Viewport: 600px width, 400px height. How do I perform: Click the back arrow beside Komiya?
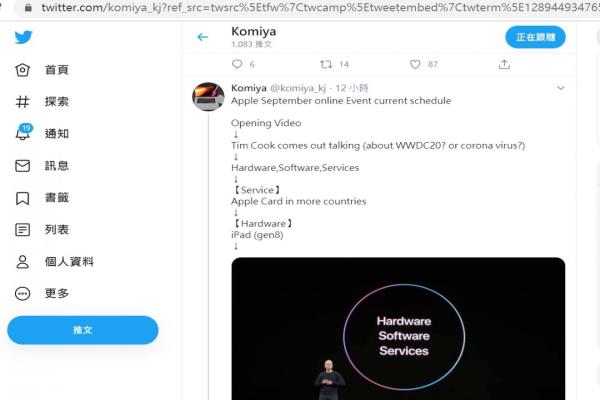[202, 37]
